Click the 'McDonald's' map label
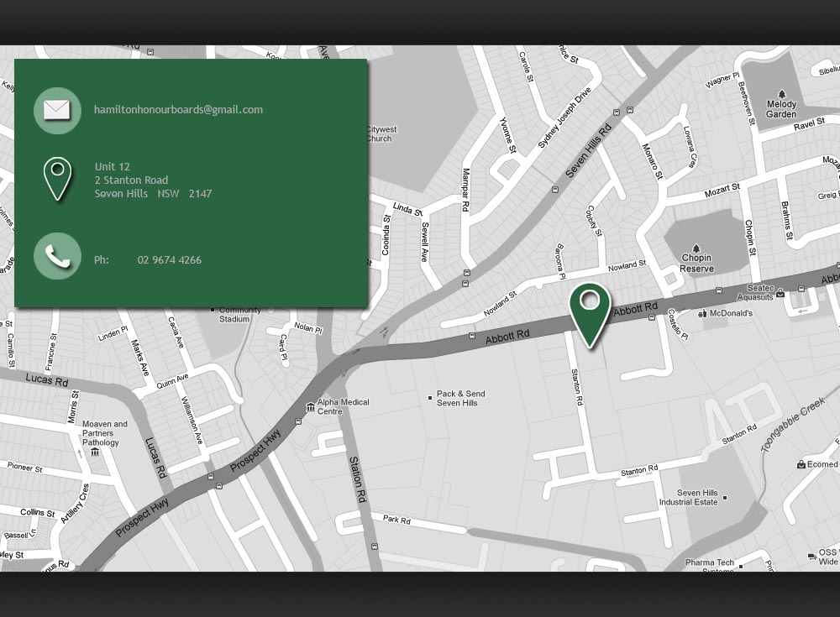The height and width of the screenshot is (617, 840). (x=732, y=313)
